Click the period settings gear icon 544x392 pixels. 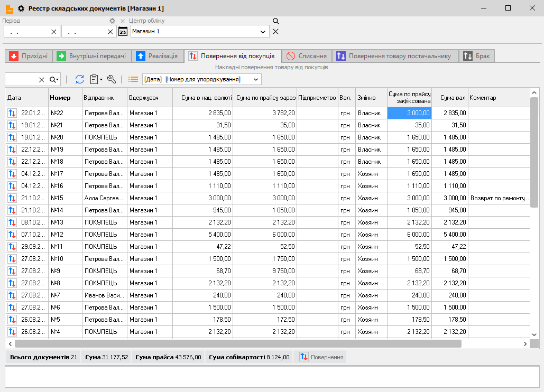[112, 21]
